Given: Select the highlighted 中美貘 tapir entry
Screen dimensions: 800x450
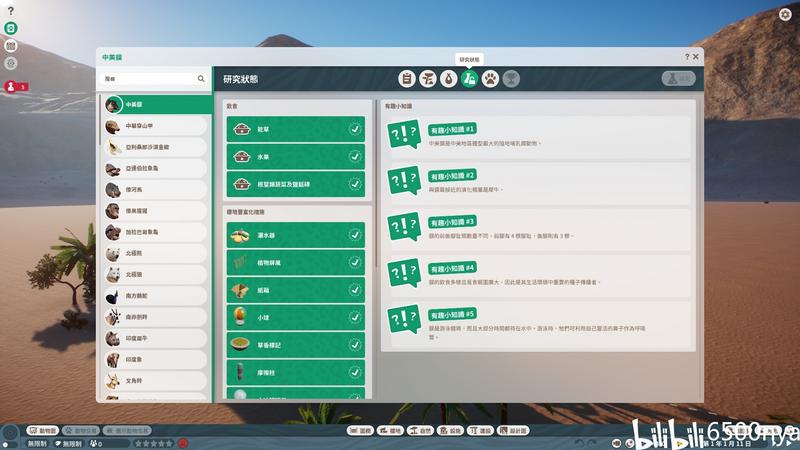Looking at the screenshot, I should point(157,104).
